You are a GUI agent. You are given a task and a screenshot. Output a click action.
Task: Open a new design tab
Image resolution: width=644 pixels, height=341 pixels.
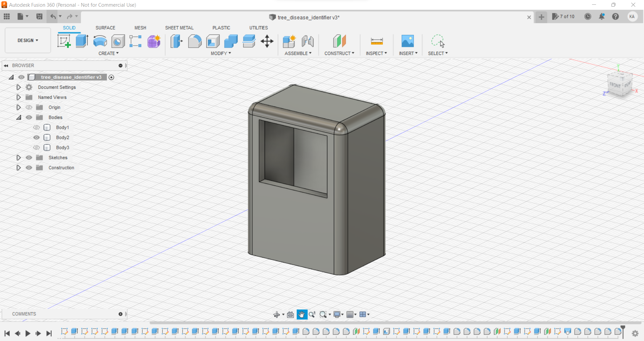point(541,17)
